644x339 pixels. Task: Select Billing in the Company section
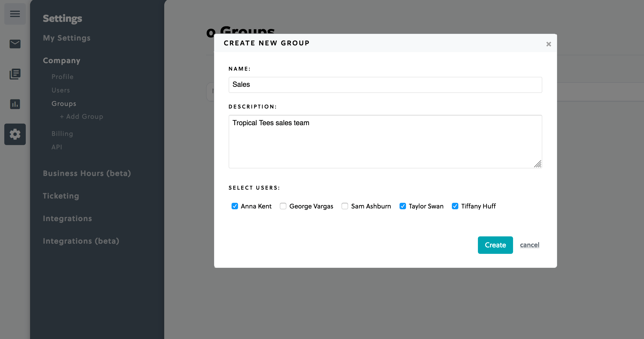click(x=62, y=134)
